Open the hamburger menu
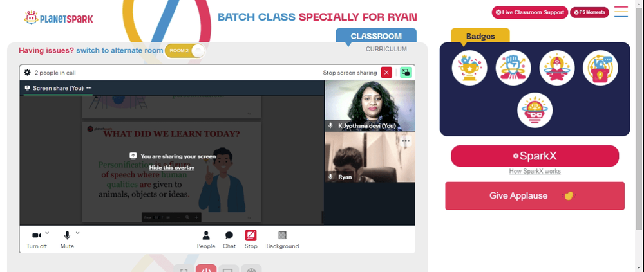 tap(621, 12)
